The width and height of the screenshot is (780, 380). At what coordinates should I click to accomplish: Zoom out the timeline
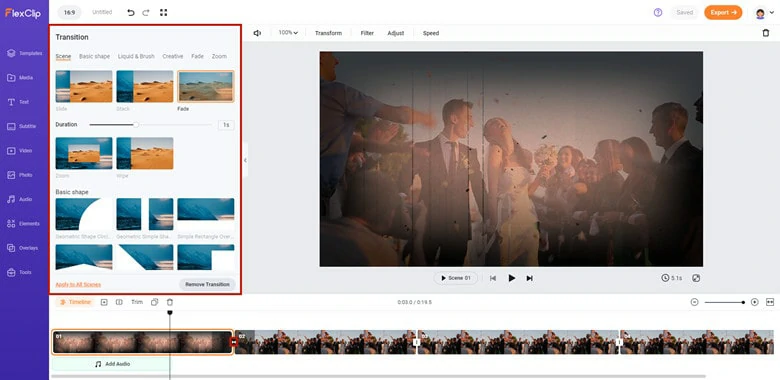click(x=694, y=302)
